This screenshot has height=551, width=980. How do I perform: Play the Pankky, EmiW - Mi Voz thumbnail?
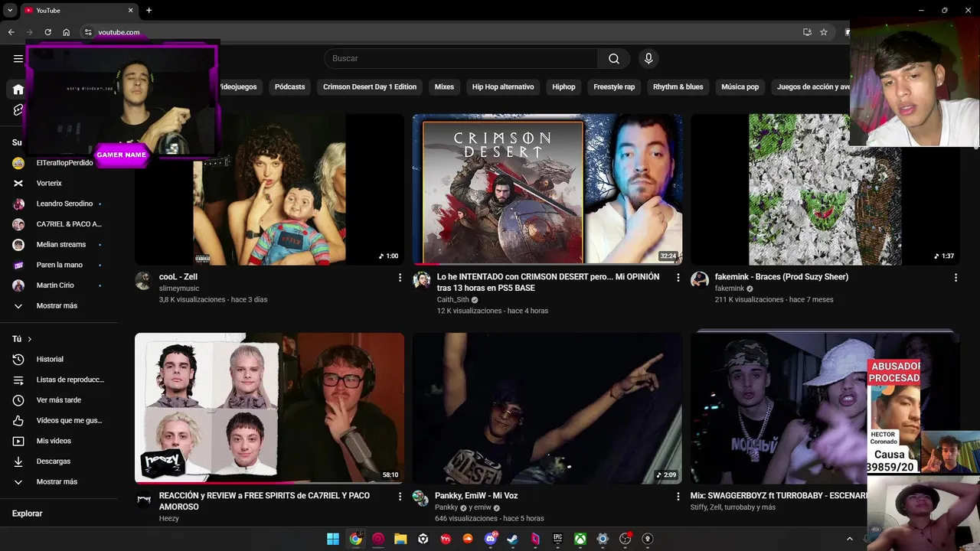547,408
